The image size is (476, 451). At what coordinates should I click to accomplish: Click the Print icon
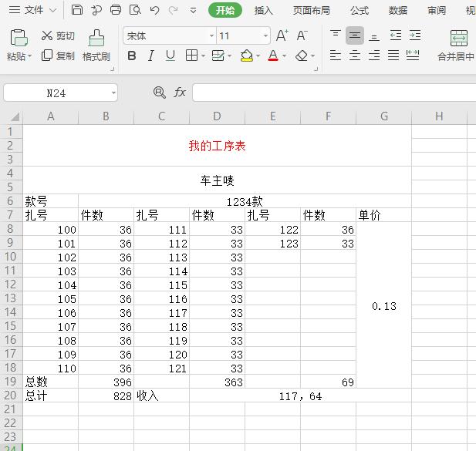[x=116, y=10]
